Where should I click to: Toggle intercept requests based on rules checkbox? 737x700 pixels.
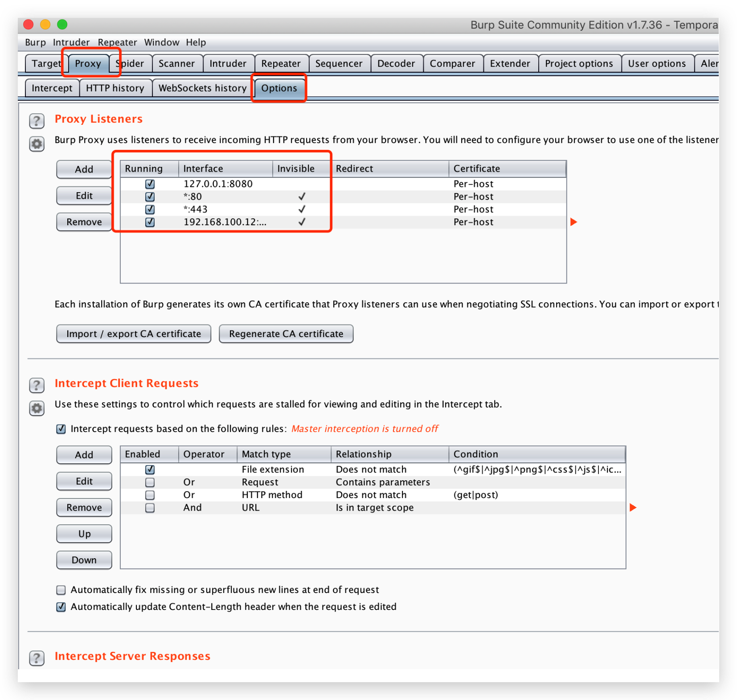point(61,429)
